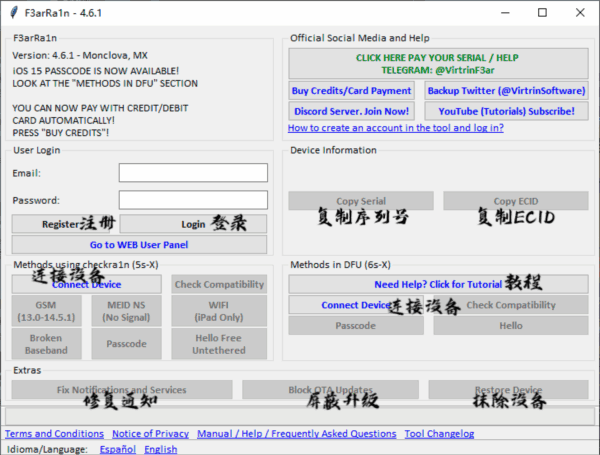
Task: Select the Broken Baseband method
Action: coord(46,344)
